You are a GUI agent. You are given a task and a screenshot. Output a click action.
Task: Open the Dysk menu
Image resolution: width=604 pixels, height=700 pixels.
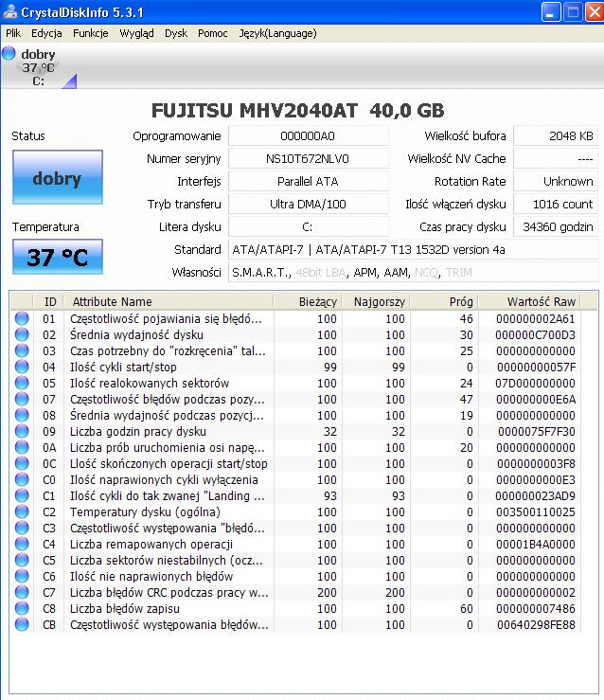(x=176, y=33)
